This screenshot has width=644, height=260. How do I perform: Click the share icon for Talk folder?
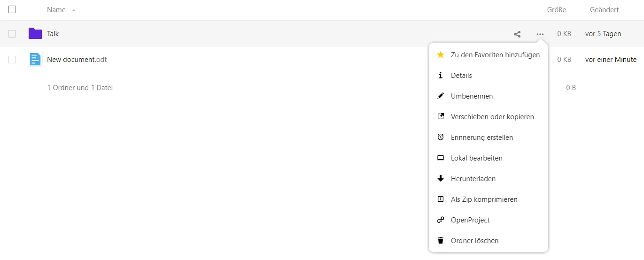[517, 34]
